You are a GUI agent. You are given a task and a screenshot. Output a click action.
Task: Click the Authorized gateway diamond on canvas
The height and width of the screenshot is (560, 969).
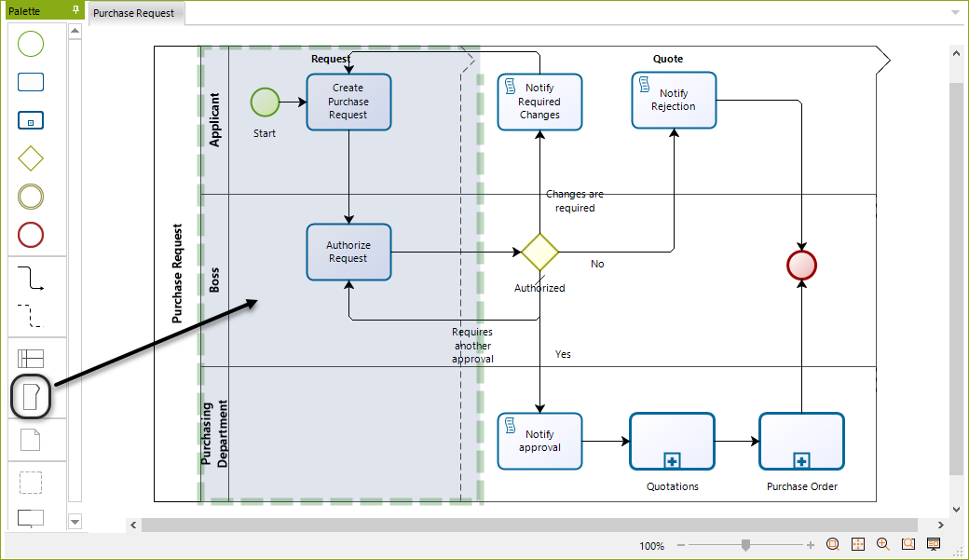pyautogui.click(x=539, y=252)
